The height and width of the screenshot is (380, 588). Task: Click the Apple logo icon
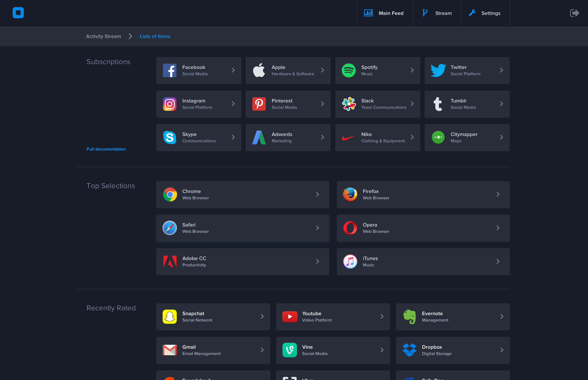coord(259,70)
